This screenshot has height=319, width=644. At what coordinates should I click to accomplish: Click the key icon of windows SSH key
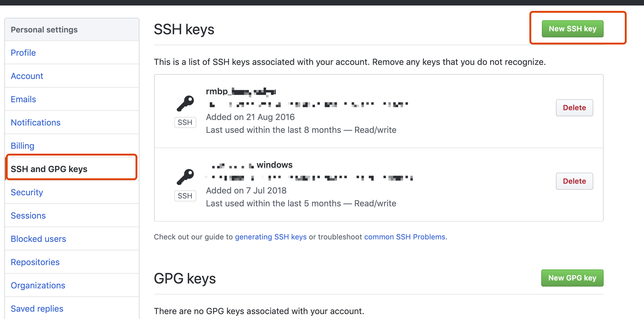click(x=185, y=177)
